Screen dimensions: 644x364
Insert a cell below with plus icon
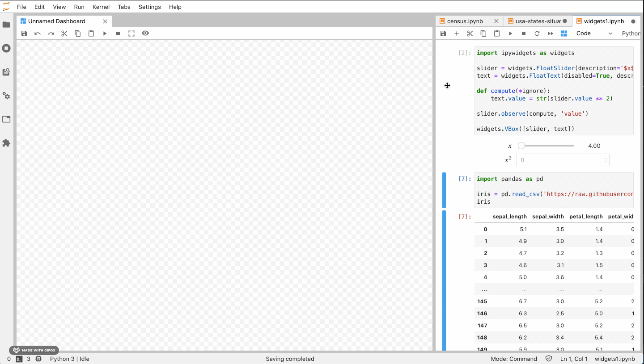[x=457, y=33]
